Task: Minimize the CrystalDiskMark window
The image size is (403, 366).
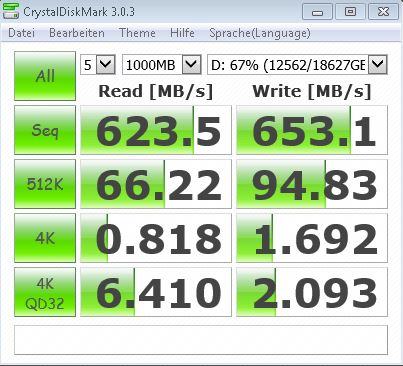Action: pyautogui.click(x=317, y=12)
